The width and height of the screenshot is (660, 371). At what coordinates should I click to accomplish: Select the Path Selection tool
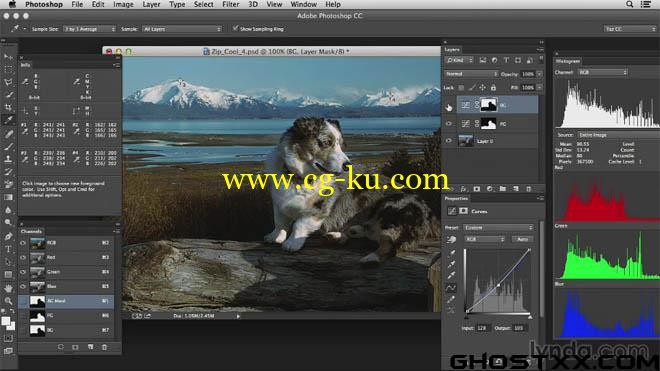pos(8,262)
